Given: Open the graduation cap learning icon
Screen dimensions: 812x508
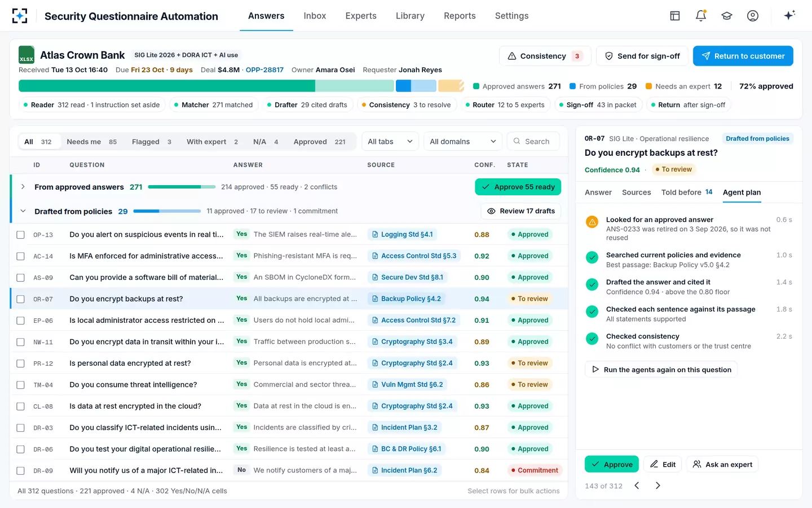Looking at the screenshot, I should point(727,16).
